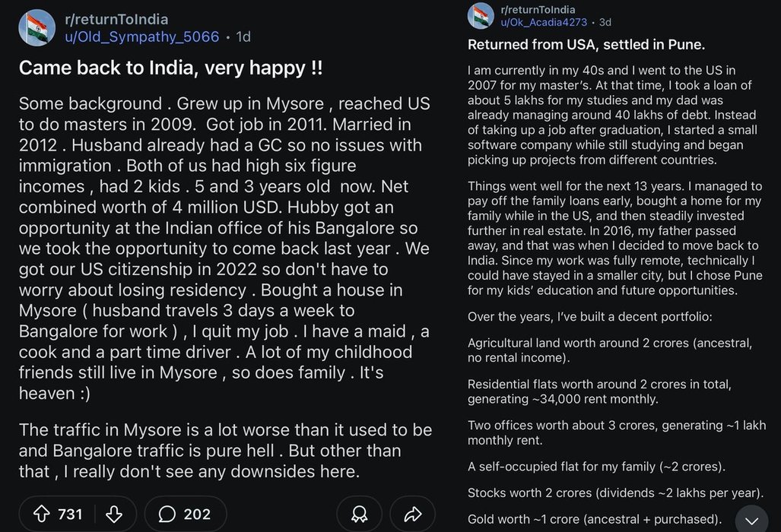Upvote the "Came back to India" post
Screen dimensions: 781x532
coord(41,515)
